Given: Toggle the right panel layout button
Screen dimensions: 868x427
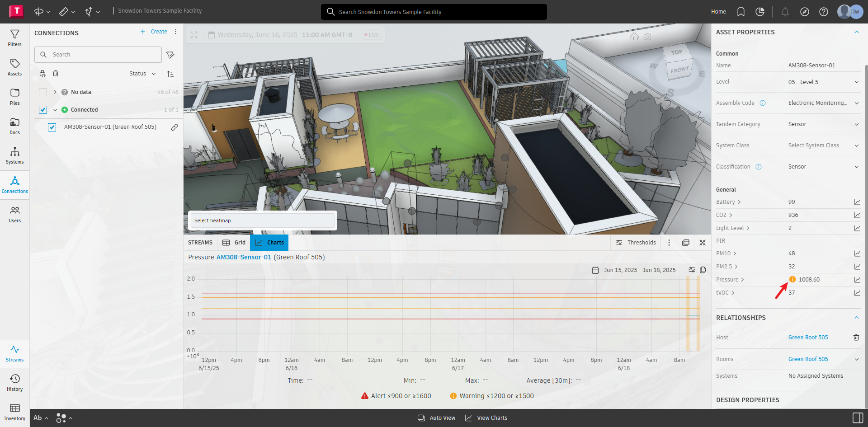Looking at the screenshot, I should (858, 418).
